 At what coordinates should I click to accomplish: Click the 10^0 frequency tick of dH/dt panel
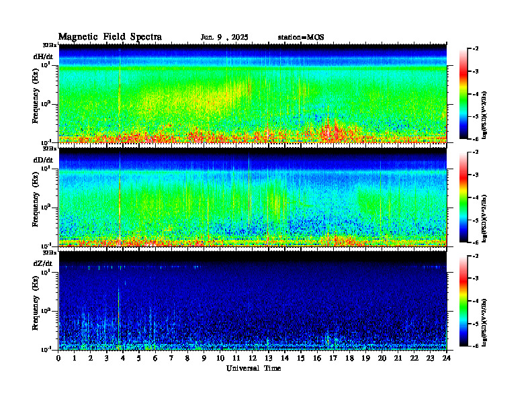pyautogui.click(x=46, y=103)
